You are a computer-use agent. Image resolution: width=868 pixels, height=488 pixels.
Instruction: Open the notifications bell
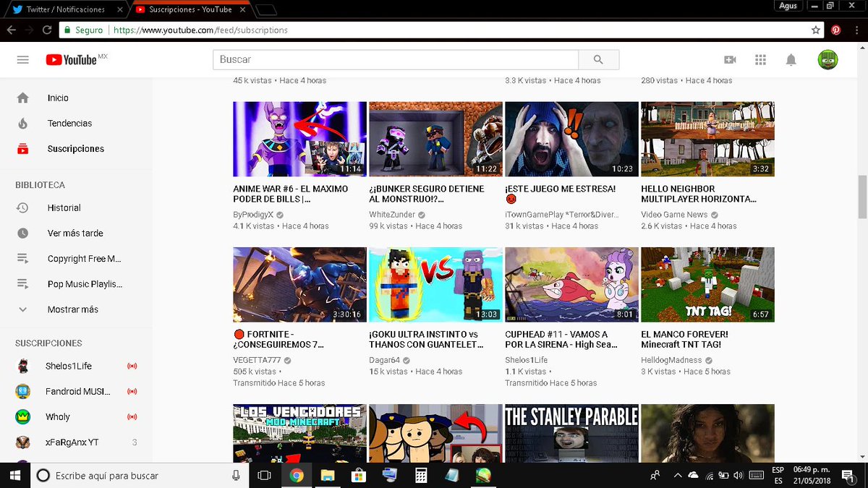(x=791, y=60)
